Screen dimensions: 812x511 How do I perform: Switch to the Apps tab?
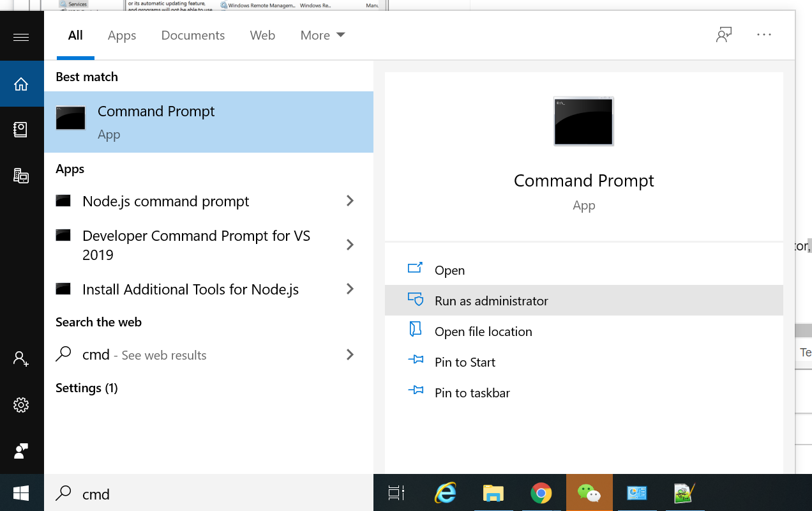click(x=121, y=35)
